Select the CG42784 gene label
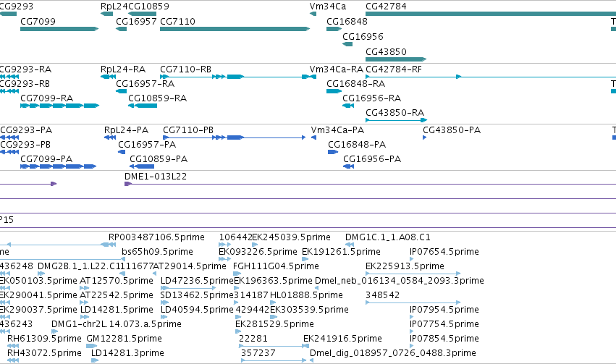The height and width of the screenshot is (364, 616). click(x=386, y=7)
